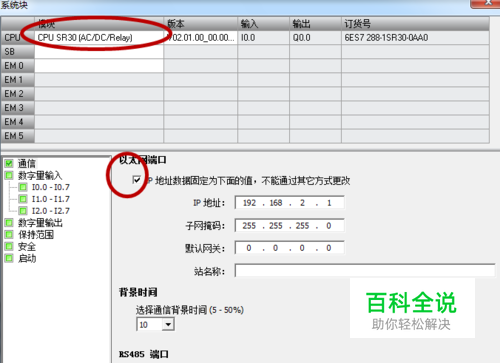
Task: Select the I2.0 - I2.7 input range
Action: point(51,211)
